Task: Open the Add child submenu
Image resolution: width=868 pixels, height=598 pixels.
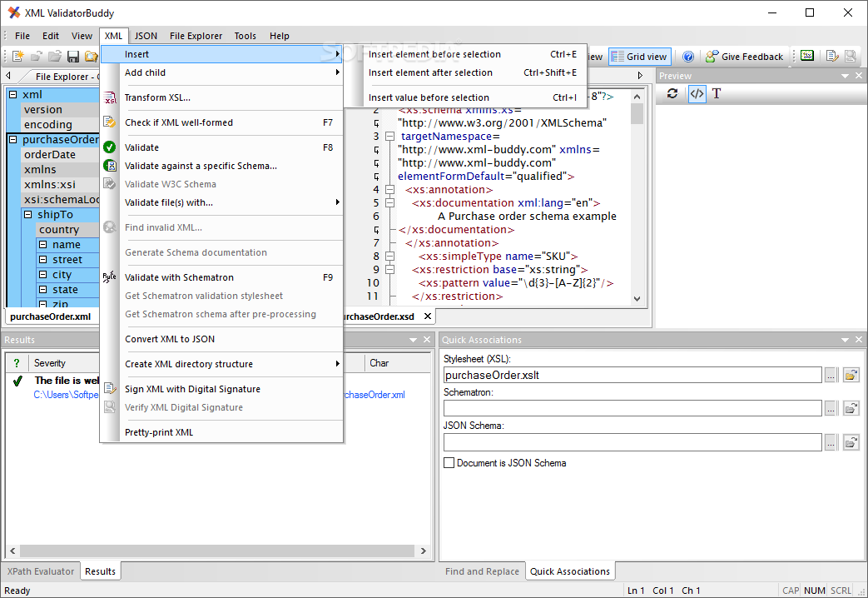Action: point(221,72)
